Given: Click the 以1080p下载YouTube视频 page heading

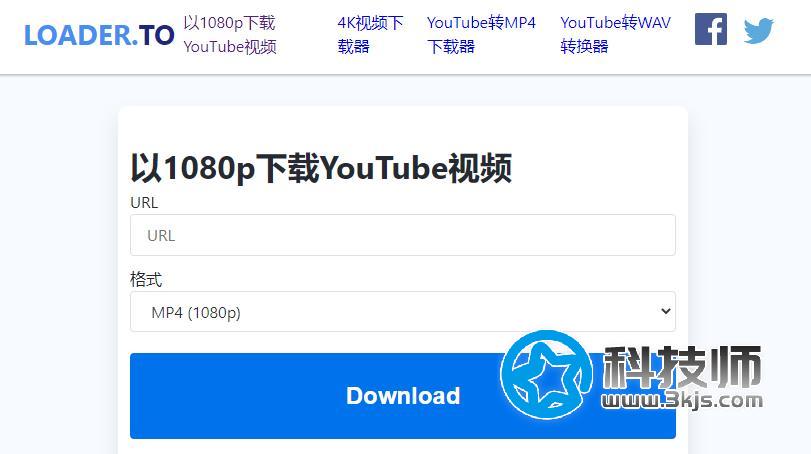Looking at the screenshot, I should 321,168.
